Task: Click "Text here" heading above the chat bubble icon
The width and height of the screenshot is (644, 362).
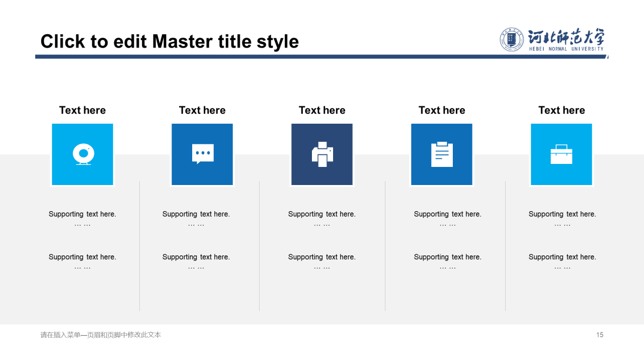Action: click(x=202, y=110)
